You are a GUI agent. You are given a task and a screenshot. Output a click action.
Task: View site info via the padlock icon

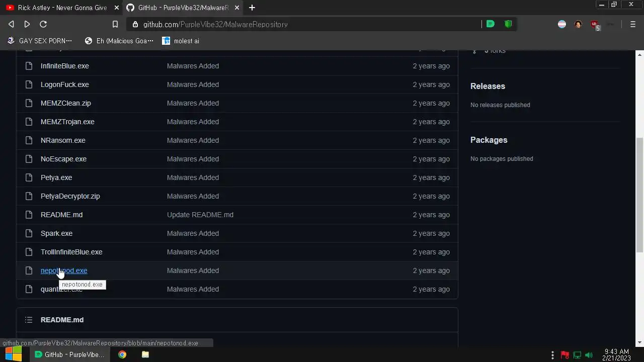pyautogui.click(x=135, y=24)
